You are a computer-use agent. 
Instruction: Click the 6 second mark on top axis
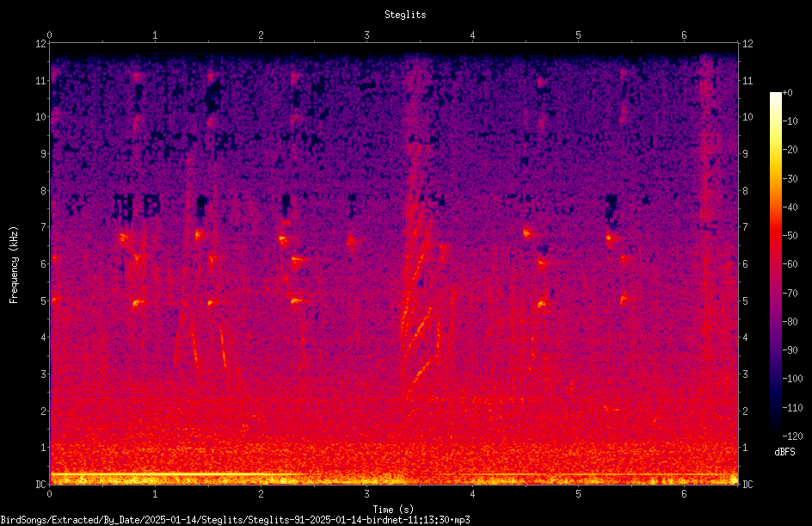pyautogui.click(x=684, y=35)
